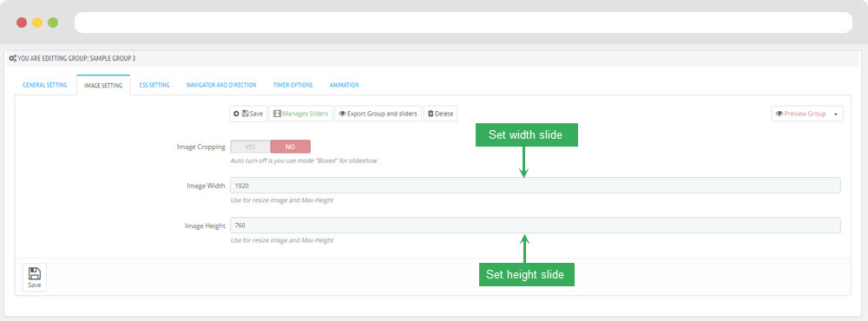Open Manages Sliders

(301, 114)
